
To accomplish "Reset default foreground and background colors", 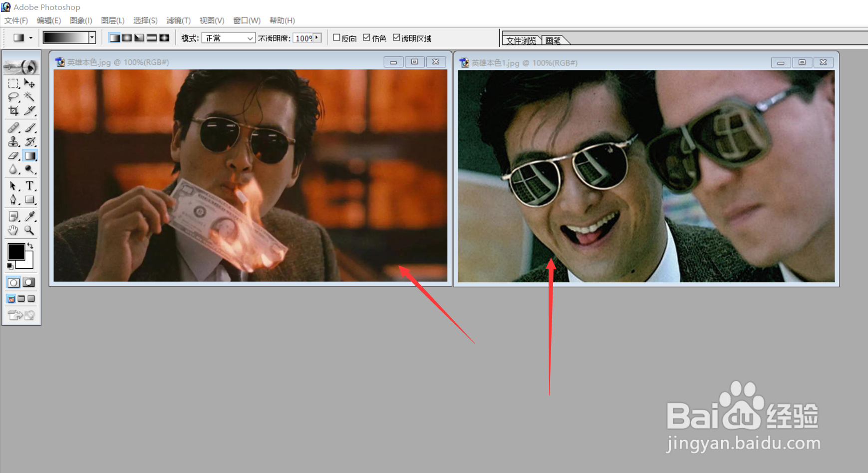I will 10,266.
